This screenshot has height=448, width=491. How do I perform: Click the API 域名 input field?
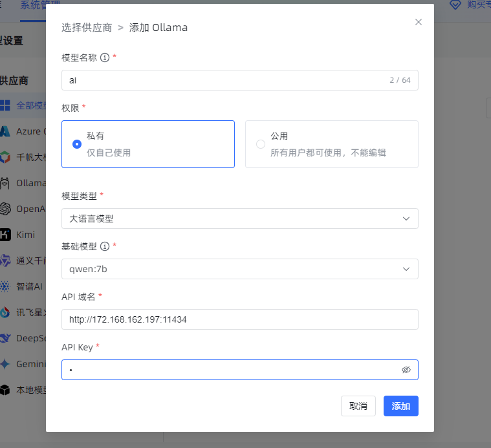tap(239, 319)
